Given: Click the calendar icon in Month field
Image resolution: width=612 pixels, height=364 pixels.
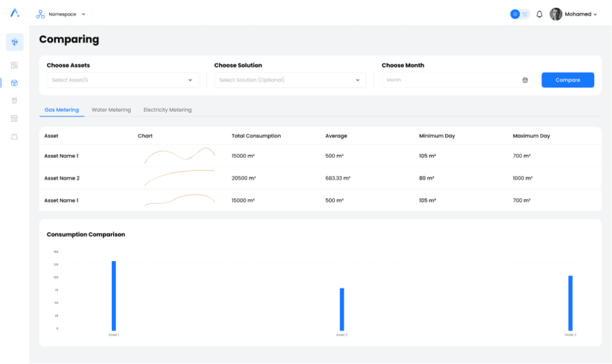Looking at the screenshot, I should [525, 80].
